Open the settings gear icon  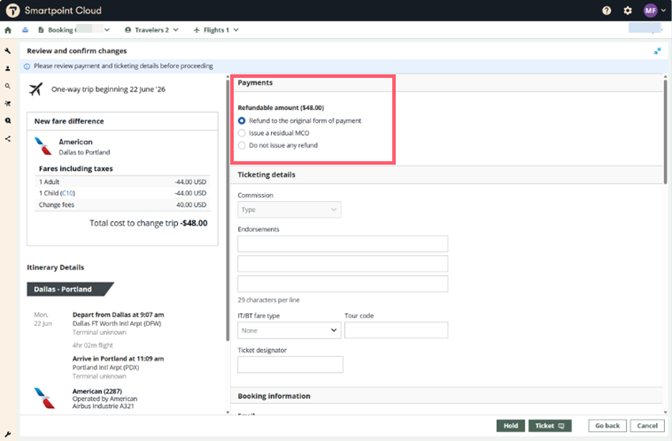coord(628,10)
